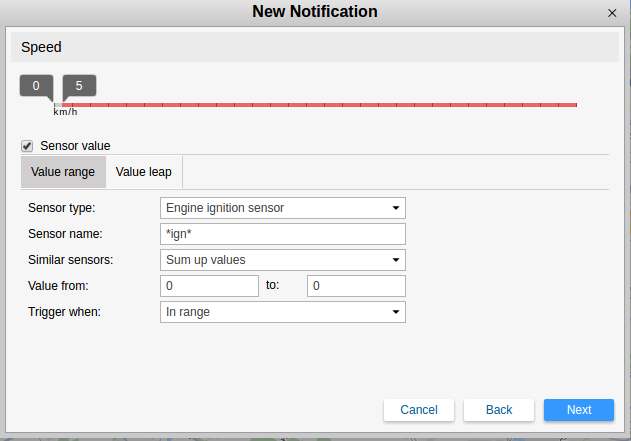Expand the Trigger when dropdown
631x441 pixels.
(x=282, y=312)
